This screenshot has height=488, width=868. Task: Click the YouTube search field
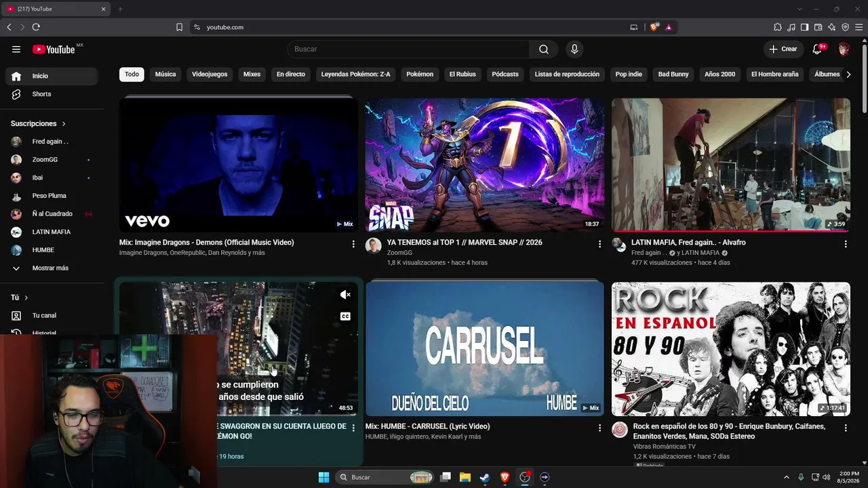coord(408,49)
